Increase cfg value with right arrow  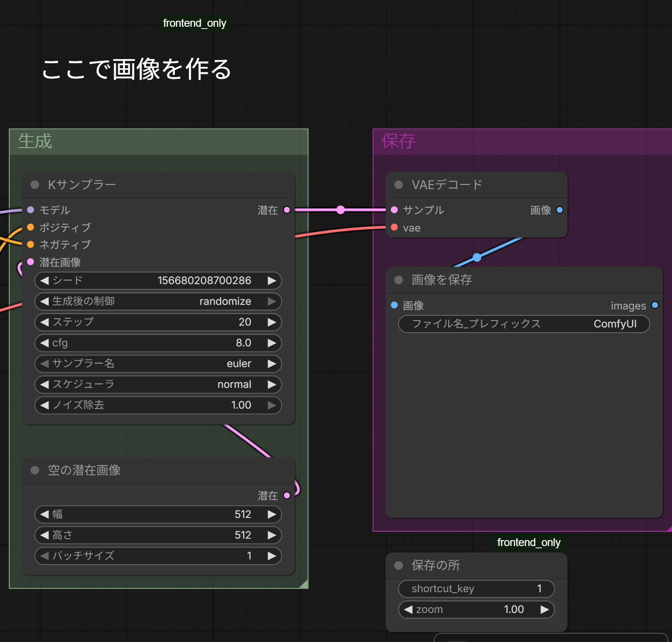pyautogui.click(x=272, y=343)
